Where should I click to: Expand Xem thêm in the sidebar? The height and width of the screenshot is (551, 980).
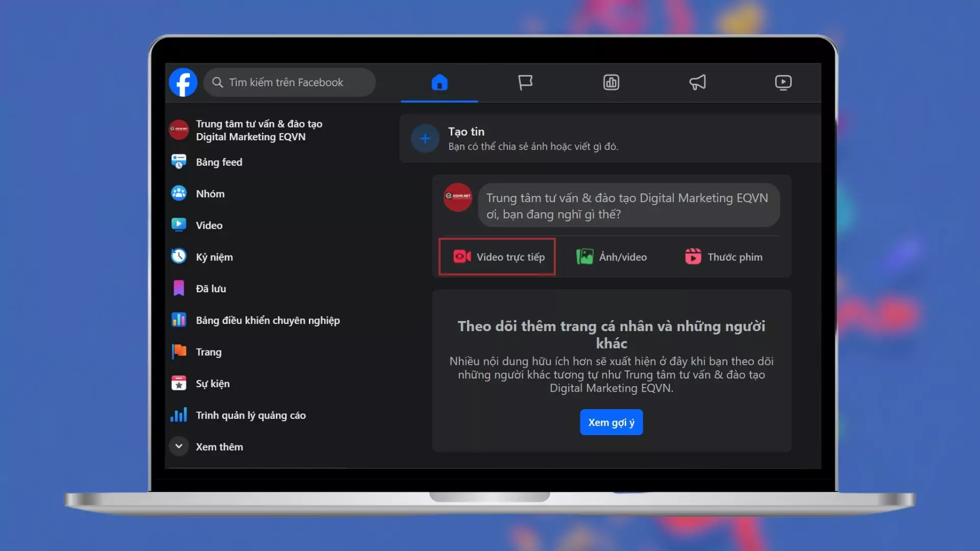pos(207,446)
